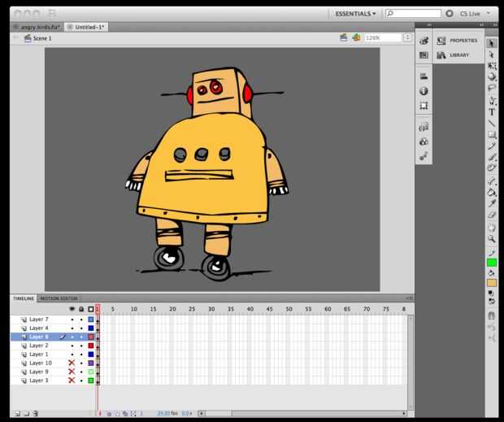Click Layer 7 blue outline color square

click(91, 320)
